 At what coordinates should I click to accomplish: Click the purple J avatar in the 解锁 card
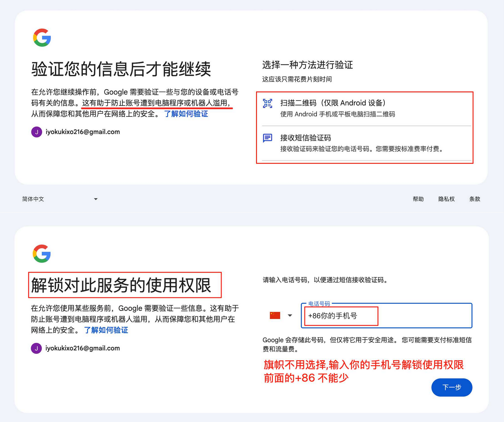pyautogui.click(x=36, y=348)
